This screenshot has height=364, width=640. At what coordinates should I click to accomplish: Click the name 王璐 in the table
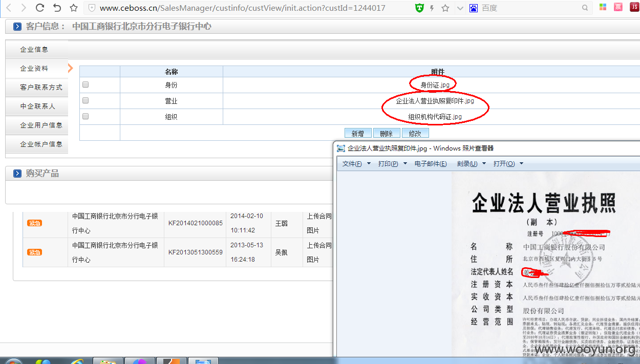pyautogui.click(x=282, y=223)
